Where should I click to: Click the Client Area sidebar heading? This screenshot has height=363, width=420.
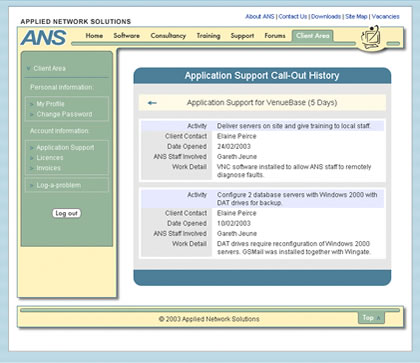point(49,68)
